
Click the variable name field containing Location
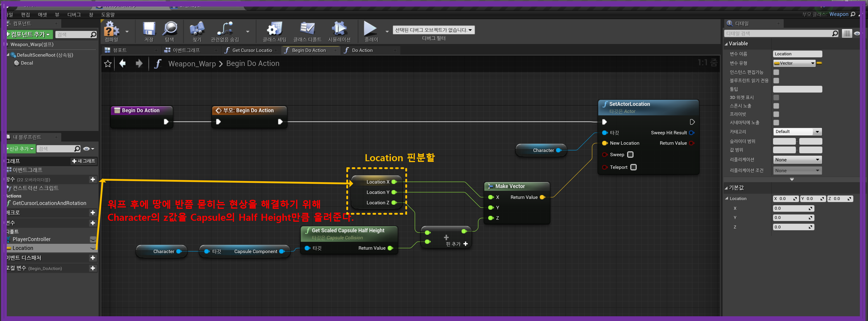pos(797,54)
